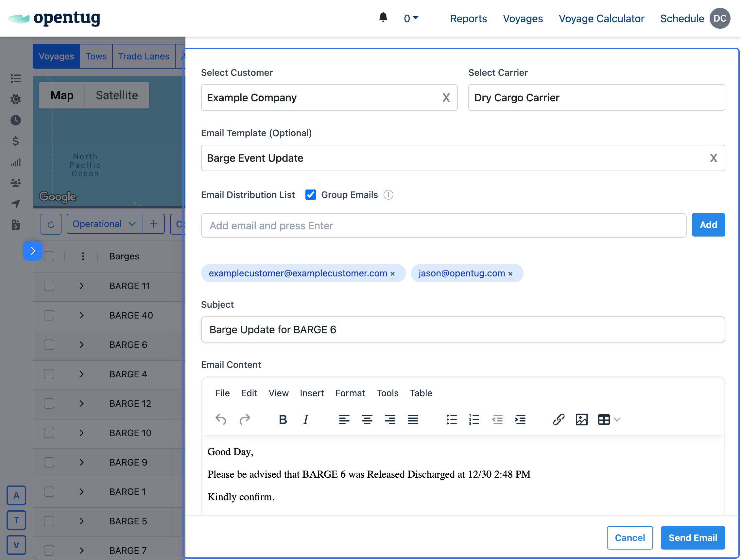The width and height of the screenshot is (741, 560).
Task: Open the Operational view dropdown
Action: click(x=104, y=224)
